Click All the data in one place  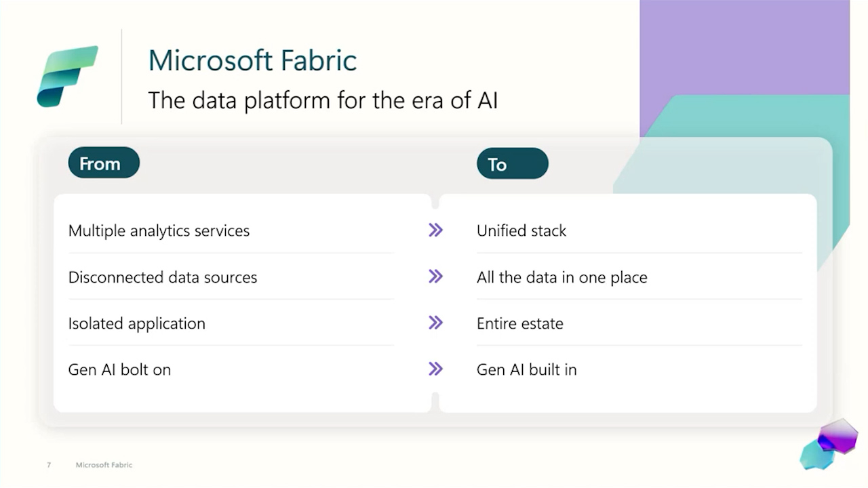[562, 277]
